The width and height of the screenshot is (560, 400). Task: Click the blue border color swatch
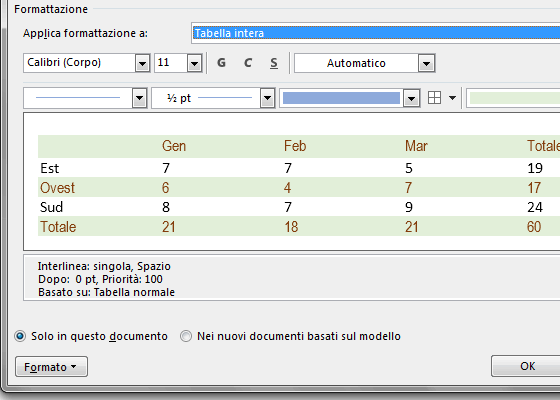(341, 98)
